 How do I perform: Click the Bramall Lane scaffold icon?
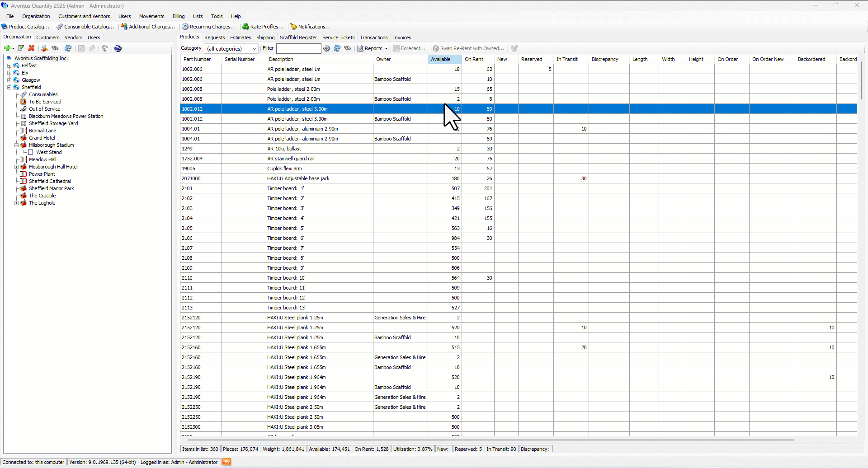coord(24,131)
